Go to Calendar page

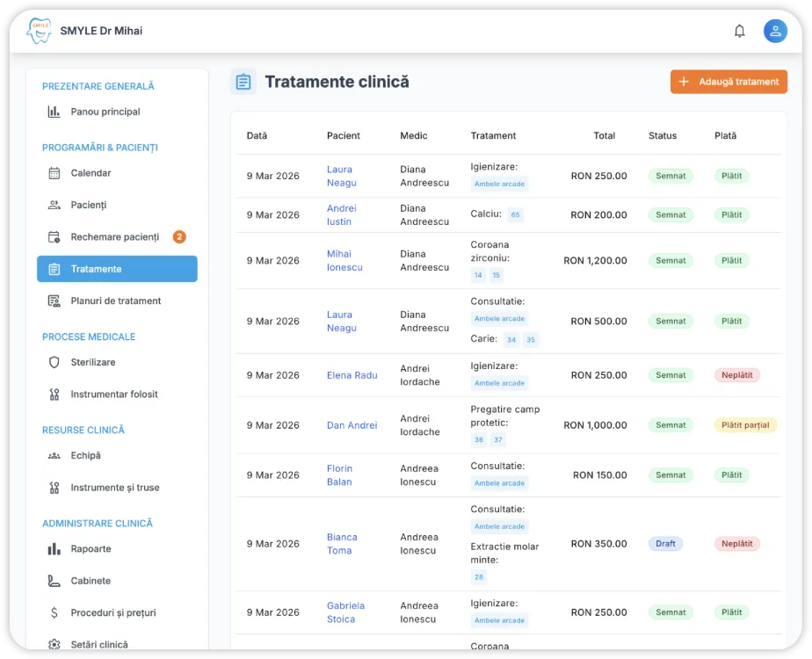[x=117, y=173]
